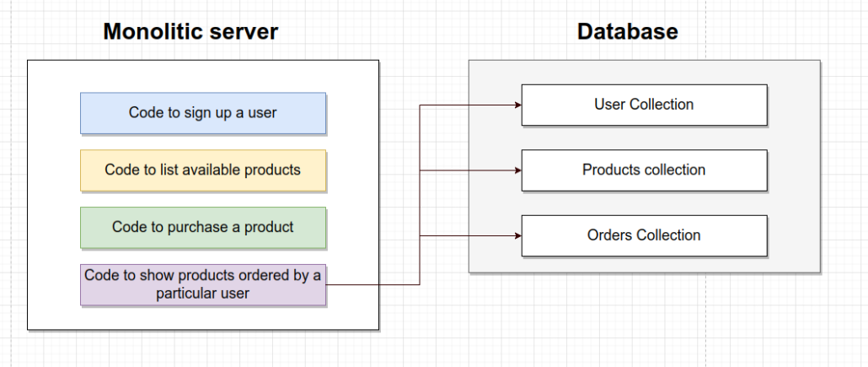Select the purple 'products ordered by a particular user' box
This screenshot has width=868, height=367.
[x=203, y=284]
